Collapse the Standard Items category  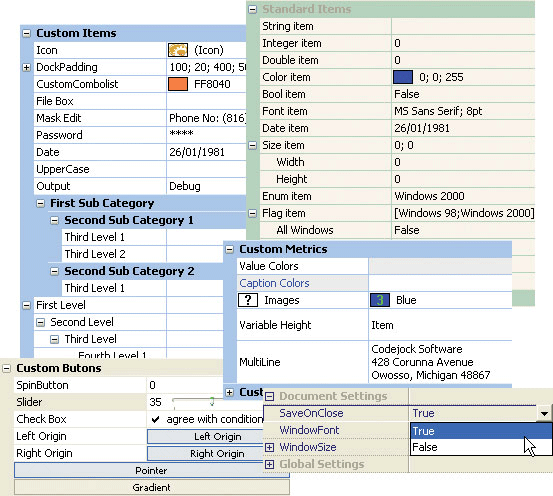tap(253, 10)
